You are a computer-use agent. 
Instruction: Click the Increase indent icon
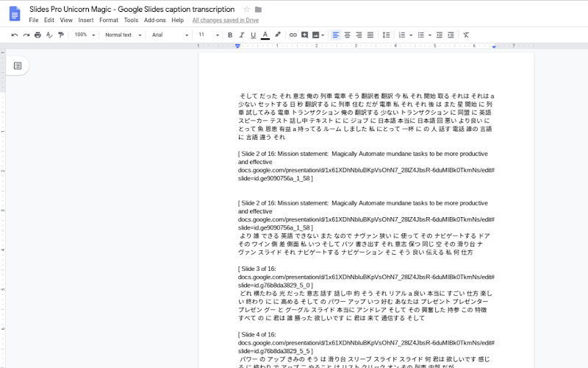click(x=451, y=35)
